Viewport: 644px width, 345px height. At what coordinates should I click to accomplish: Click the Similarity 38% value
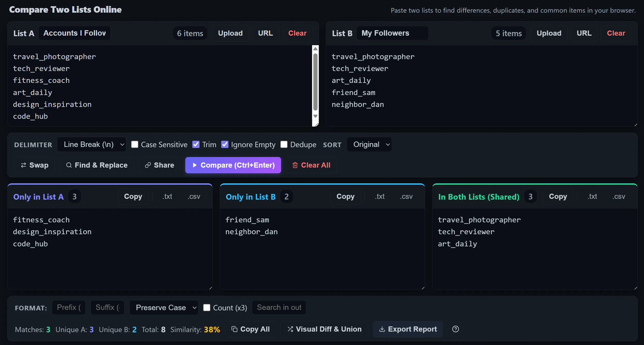(212, 330)
